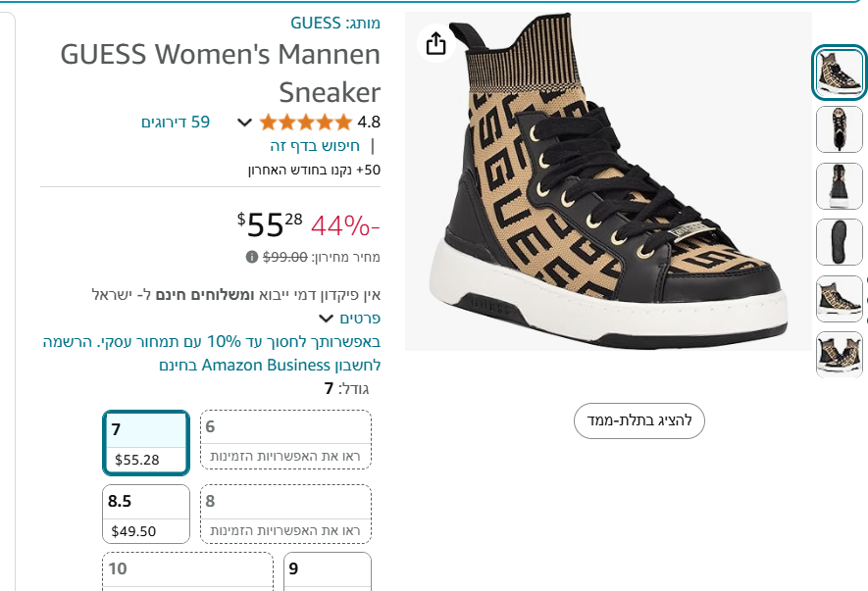This screenshot has width=868, height=591.
Task: Select the second thumbnail showing front view
Action: point(840,129)
